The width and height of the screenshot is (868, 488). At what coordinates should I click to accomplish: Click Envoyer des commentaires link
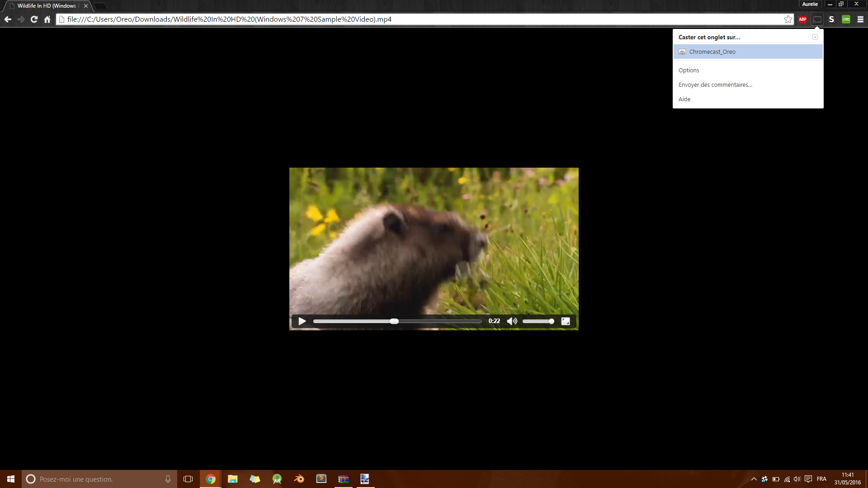(x=715, y=85)
